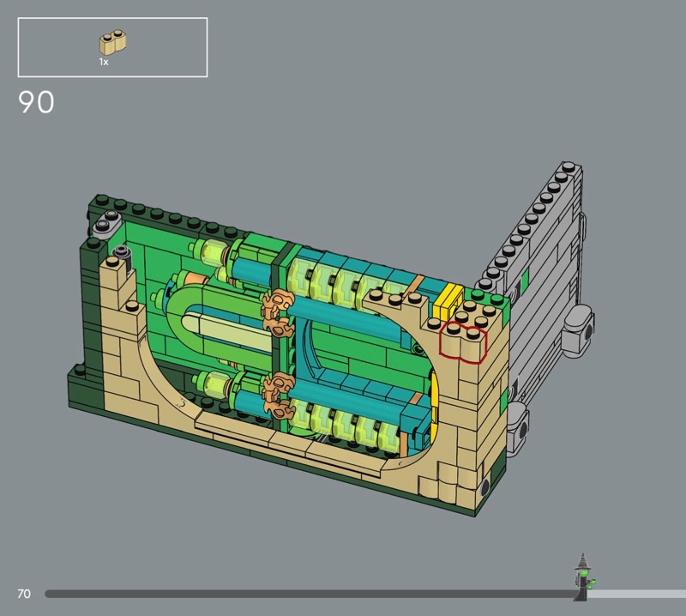This screenshot has width=686, height=616.
Task: Select the red-outlined tan brick placement
Action: point(463,344)
